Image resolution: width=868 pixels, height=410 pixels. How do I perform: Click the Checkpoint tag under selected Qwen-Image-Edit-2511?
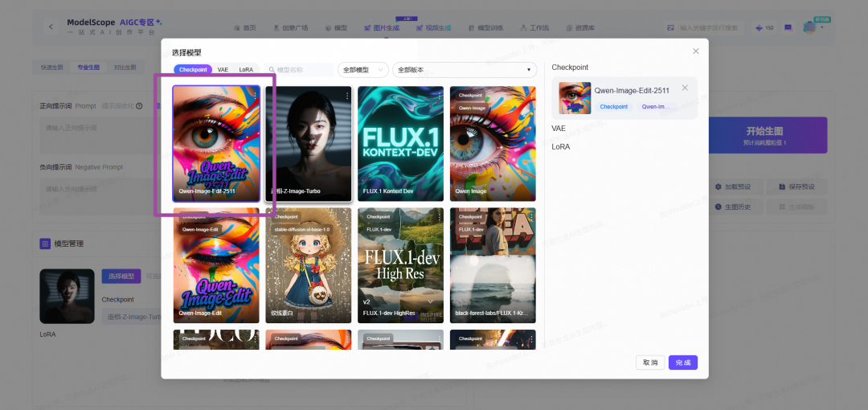coord(614,106)
